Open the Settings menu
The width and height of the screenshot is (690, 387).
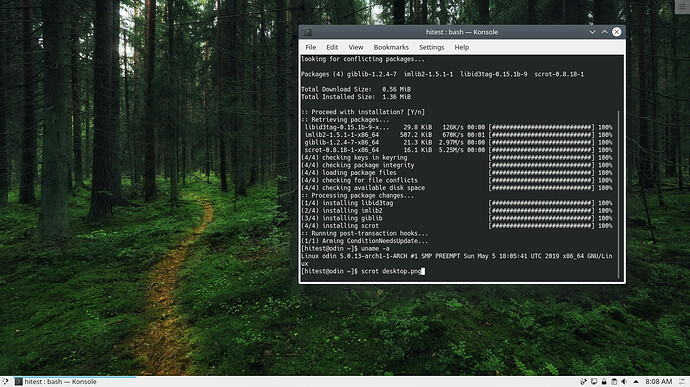[431, 47]
